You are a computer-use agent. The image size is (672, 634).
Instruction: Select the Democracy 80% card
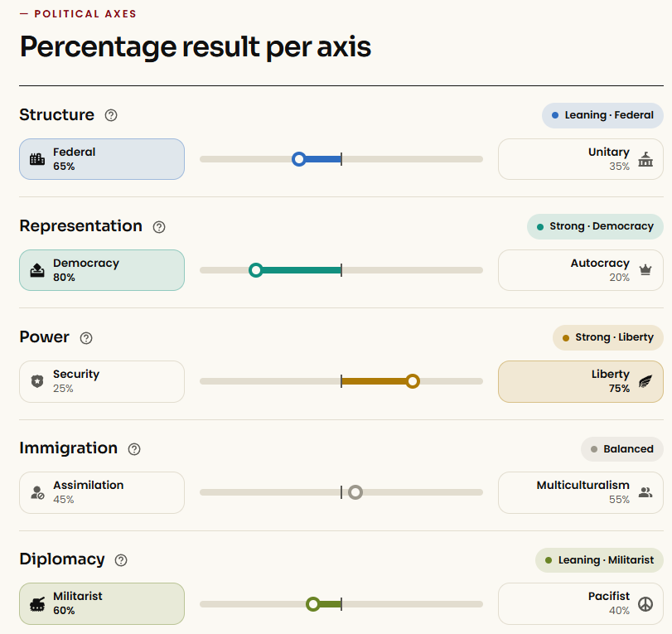(102, 270)
